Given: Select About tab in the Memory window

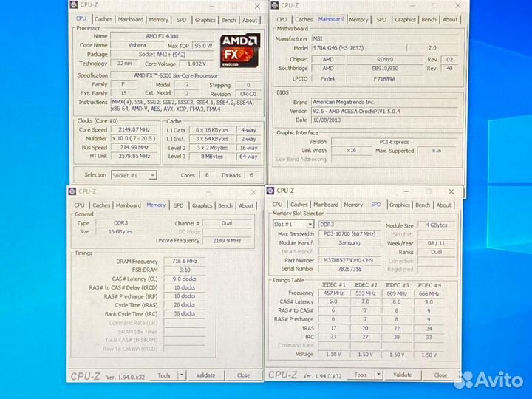Looking at the screenshot, I should tap(246, 205).
